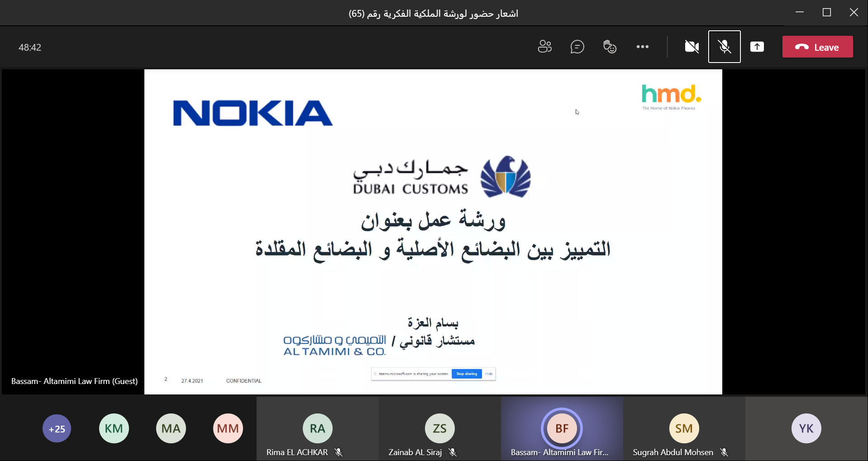Open the share content tray
Viewport: 868px width, 461px height.
click(757, 47)
